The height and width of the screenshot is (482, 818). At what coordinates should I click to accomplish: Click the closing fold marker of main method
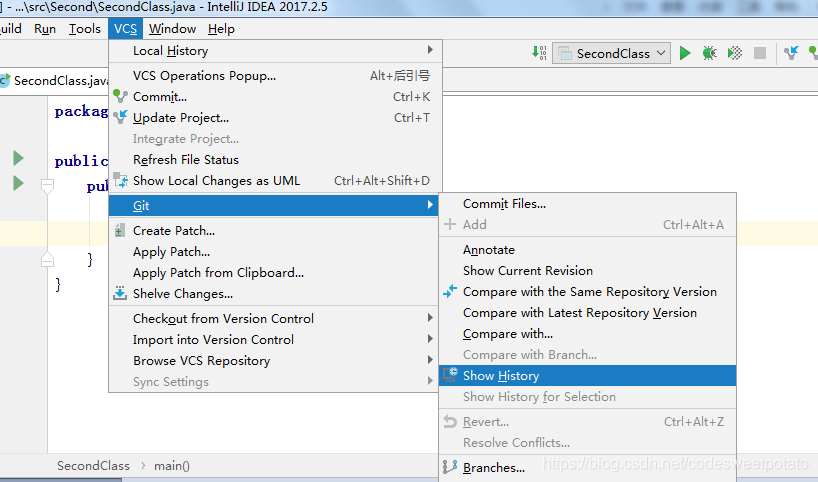[47, 259]
